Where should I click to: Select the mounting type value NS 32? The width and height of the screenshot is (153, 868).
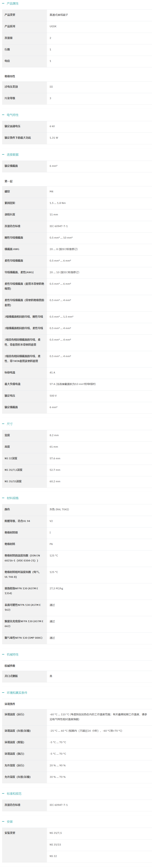click(53, 856)
